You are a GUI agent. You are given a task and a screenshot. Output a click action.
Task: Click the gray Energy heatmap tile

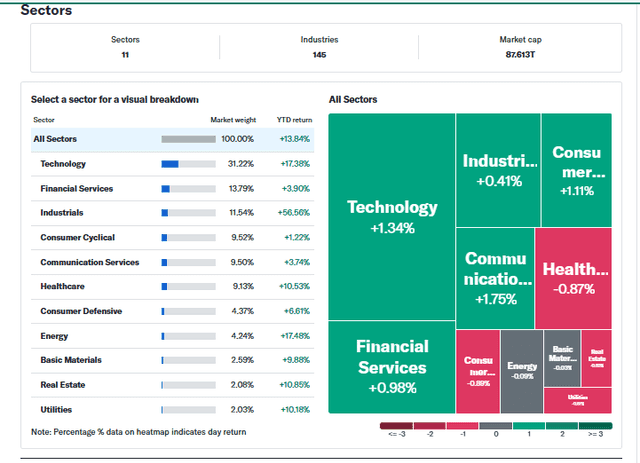pyautogui.click(x=522, y=372)
